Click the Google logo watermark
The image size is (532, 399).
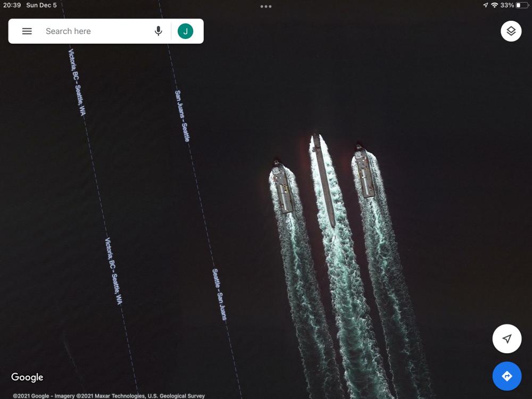27,377
